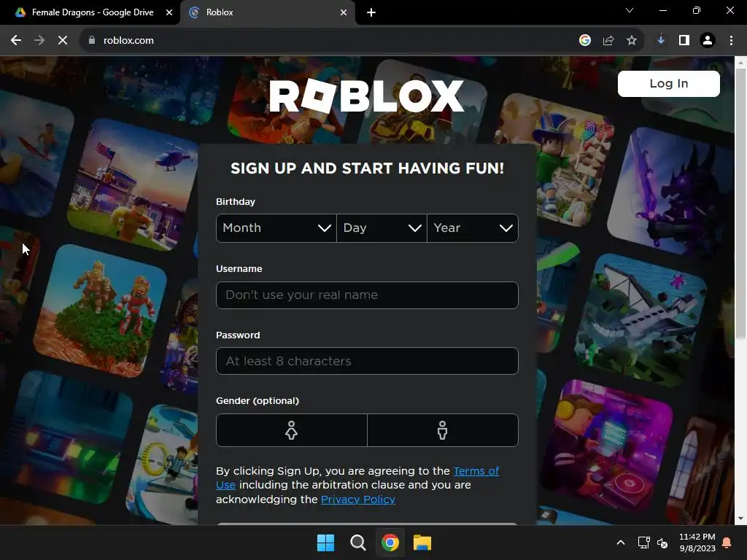Click the 'Gender (optional)' label
The image size is (747, 560).
coord(258,401)
